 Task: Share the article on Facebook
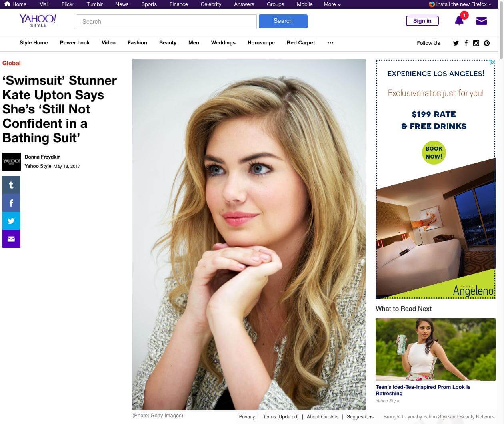(11, 203)
